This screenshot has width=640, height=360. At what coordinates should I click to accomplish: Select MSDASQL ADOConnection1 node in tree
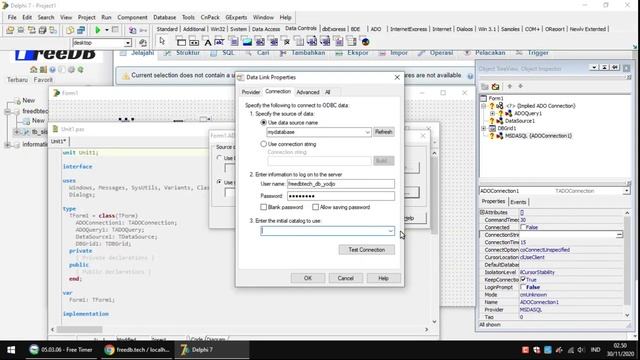(538, 136)
